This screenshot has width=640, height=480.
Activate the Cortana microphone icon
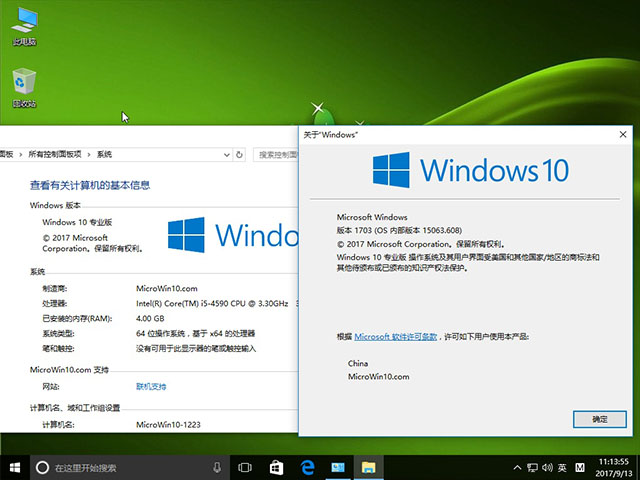point(217,467)
